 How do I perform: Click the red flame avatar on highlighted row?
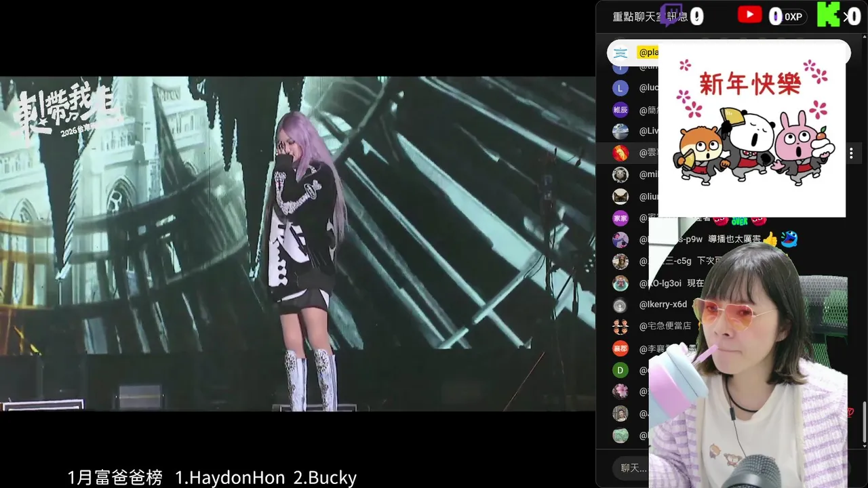[x=620, y=153]
